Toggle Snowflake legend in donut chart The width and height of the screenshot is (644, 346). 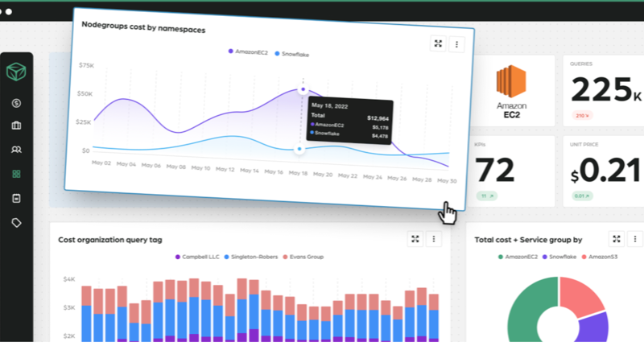(559, 257)
